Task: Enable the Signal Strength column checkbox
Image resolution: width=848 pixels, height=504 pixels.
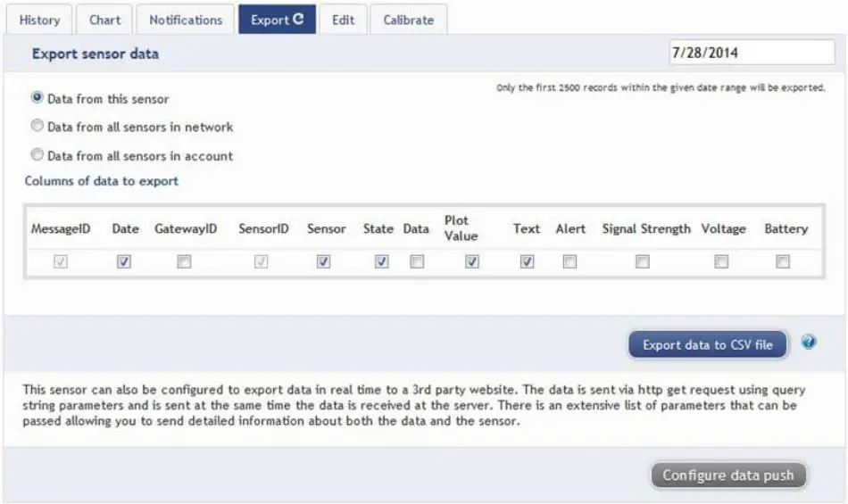Action: (642, 262)
